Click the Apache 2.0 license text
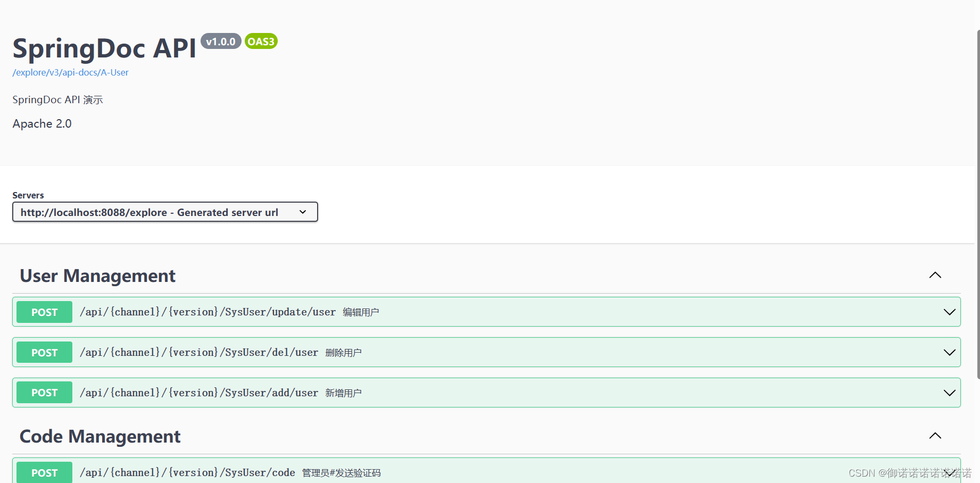This screenshot has width=980, height=483. click(x=42, y=123)
